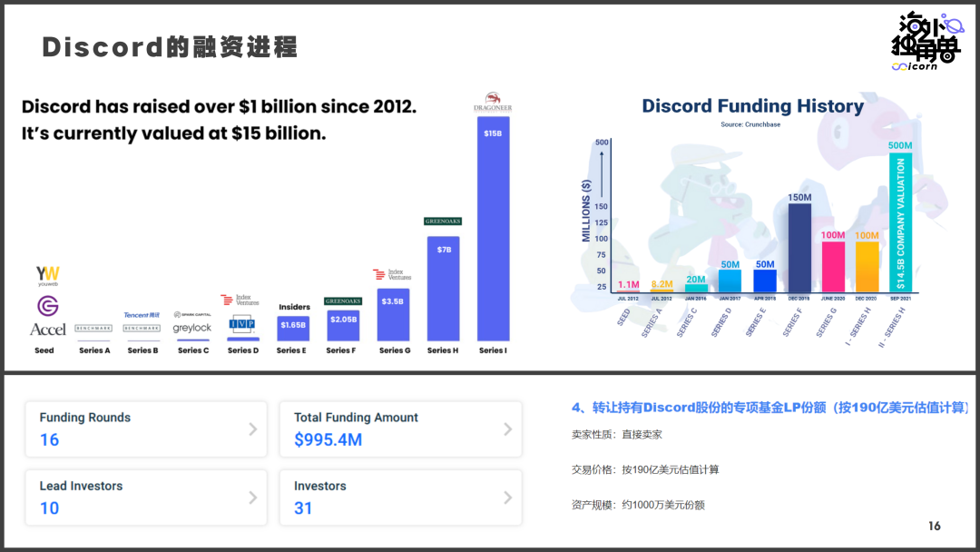Select the teal $14.5B Company Valuation bar
This screenshot has height=552, width=980.
tap(899, 222)
